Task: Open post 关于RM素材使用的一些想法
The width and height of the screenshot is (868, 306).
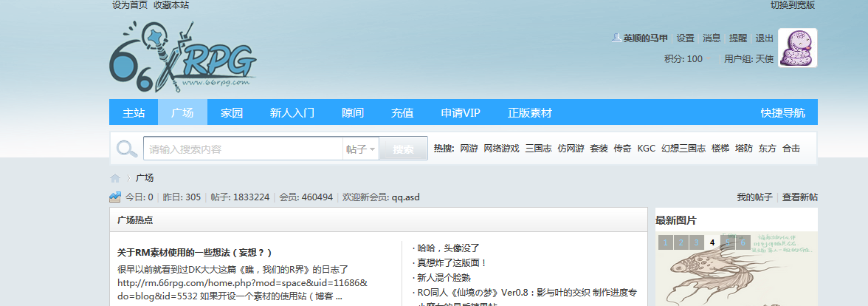Action: (x=195, y=253)
